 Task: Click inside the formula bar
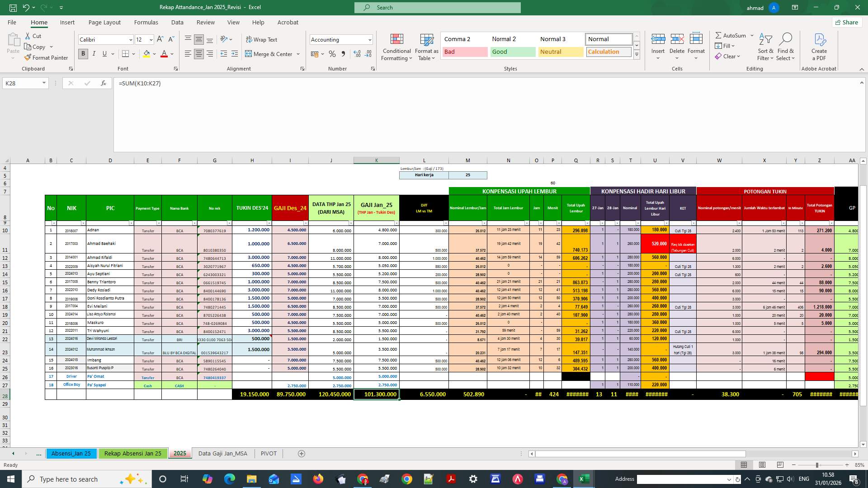271,84
